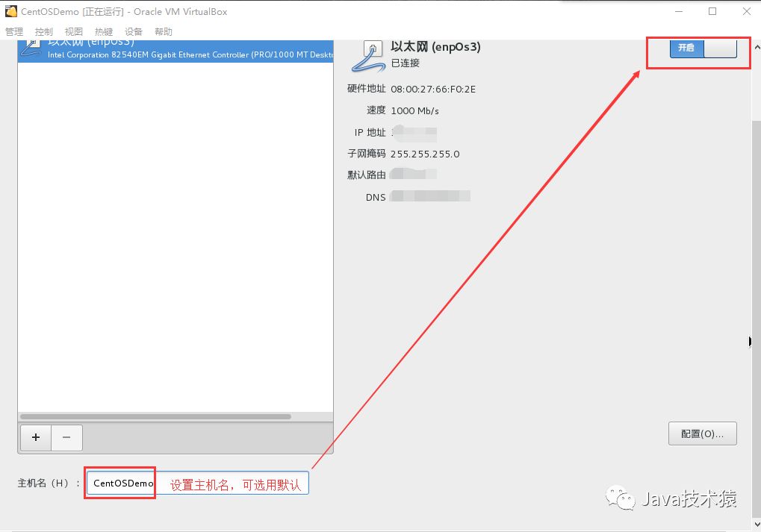Toggle the 开启 Ethernet switch
761x532 pixels.
click(x=703, y=48)
